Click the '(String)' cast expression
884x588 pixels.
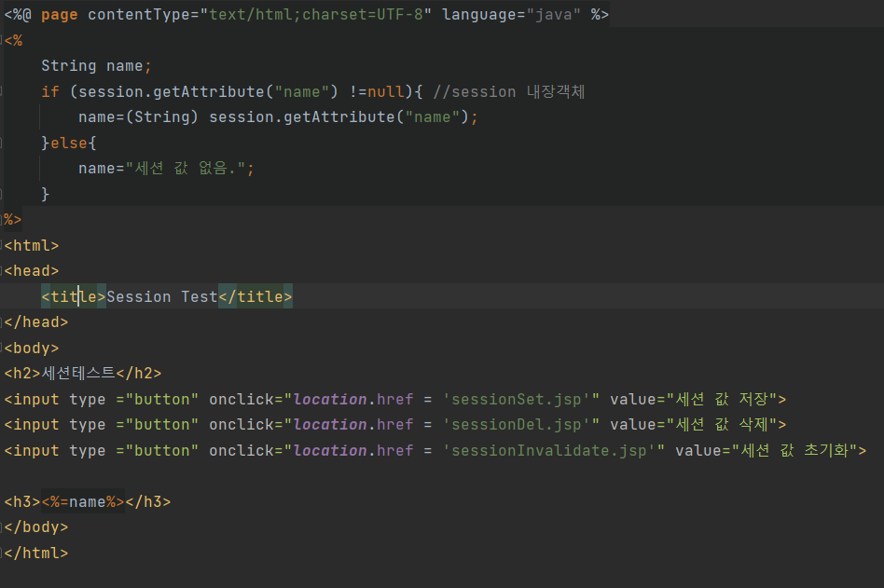tap(162, 117)
